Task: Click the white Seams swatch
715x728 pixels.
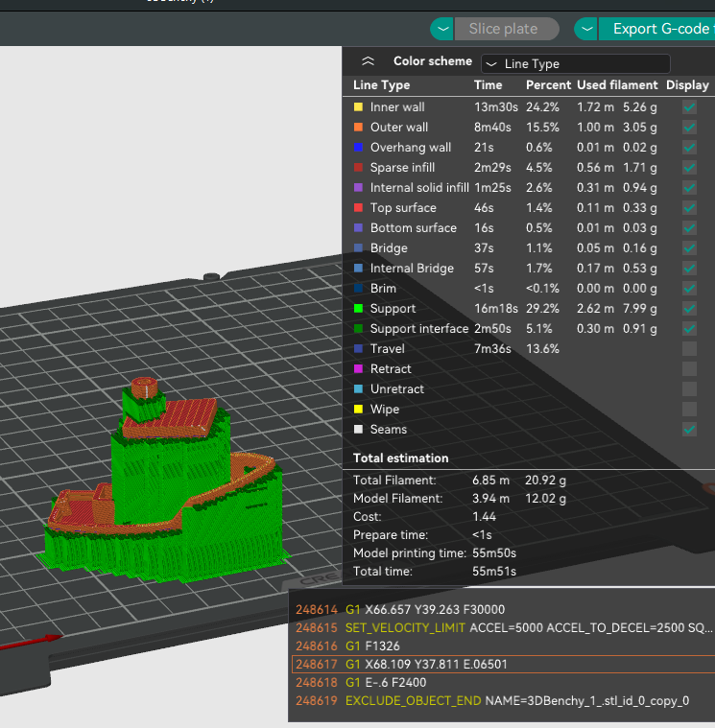Action: pyautogui.click(x=358, y=430)
